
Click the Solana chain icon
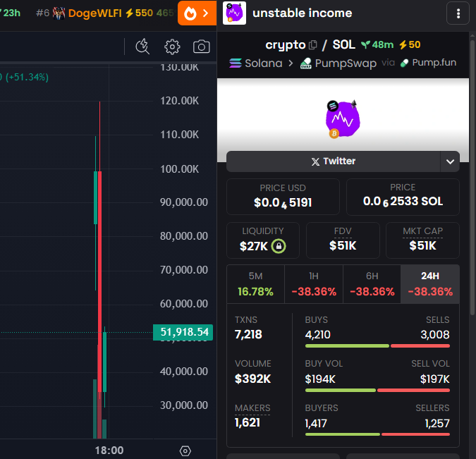(236, 63)
